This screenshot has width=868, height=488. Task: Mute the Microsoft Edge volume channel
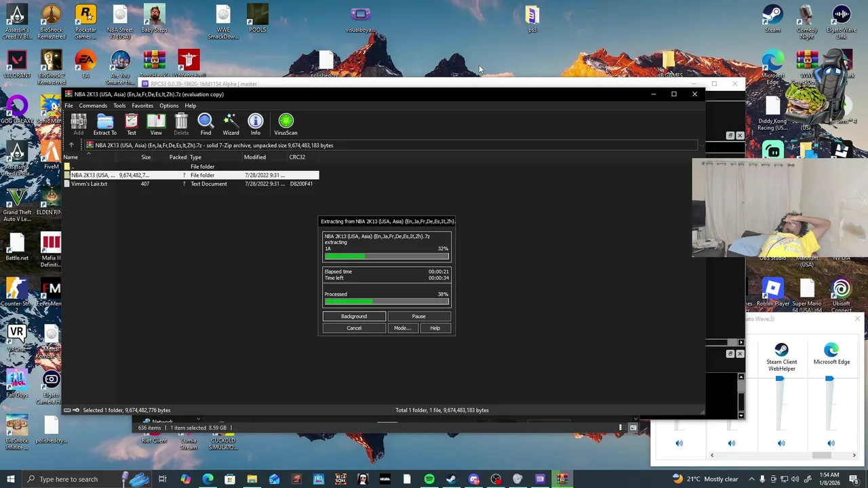pos(831,443)
